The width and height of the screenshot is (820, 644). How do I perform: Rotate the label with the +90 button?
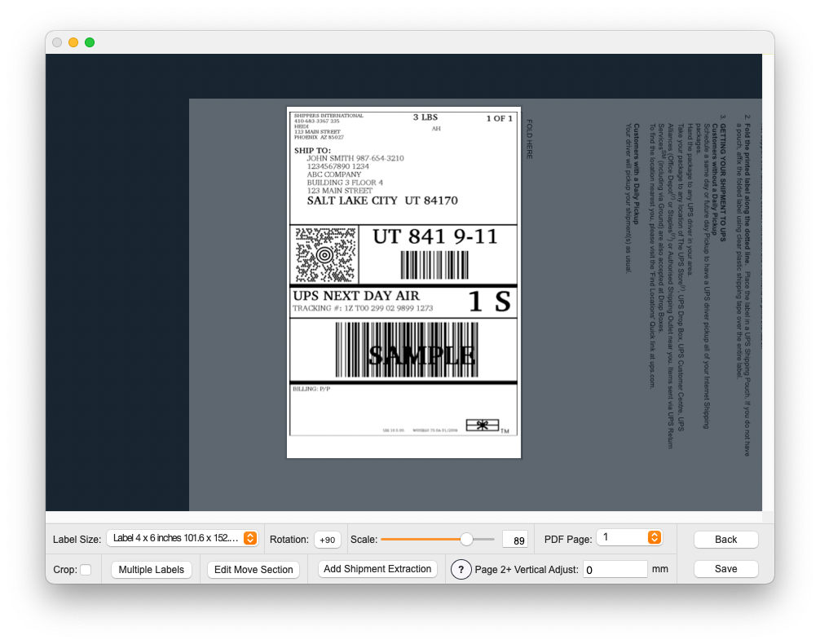coord(328,540)
